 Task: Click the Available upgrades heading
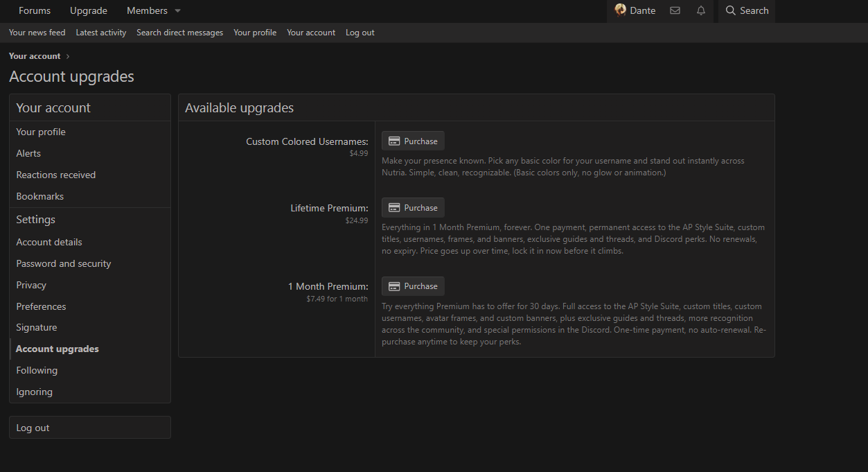[240, 107]
